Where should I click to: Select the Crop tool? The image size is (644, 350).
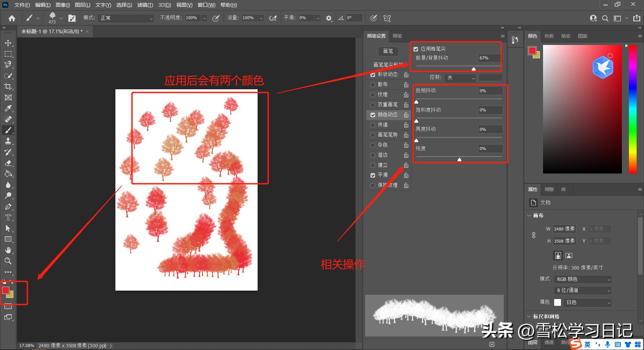click(8, 87)
